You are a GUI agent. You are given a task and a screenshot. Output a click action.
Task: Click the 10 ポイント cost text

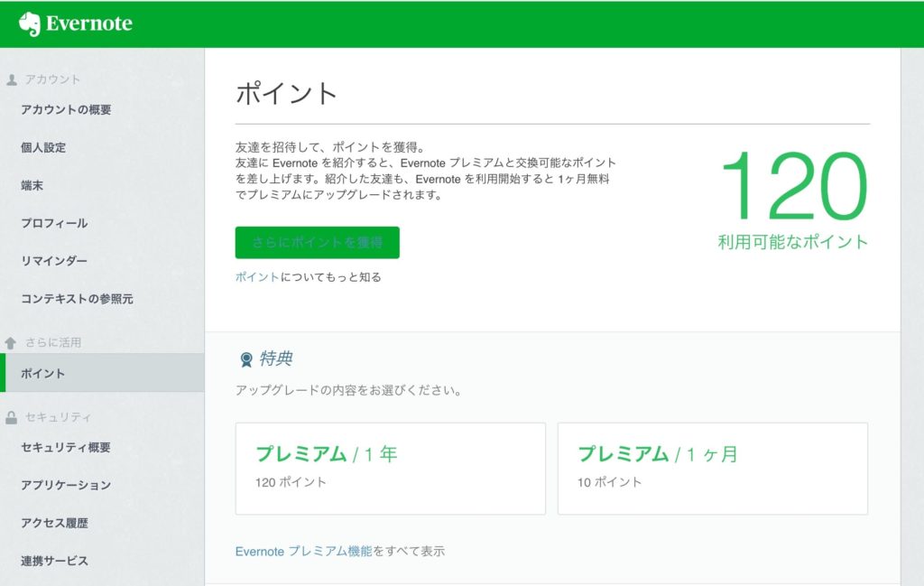(609, 482)
